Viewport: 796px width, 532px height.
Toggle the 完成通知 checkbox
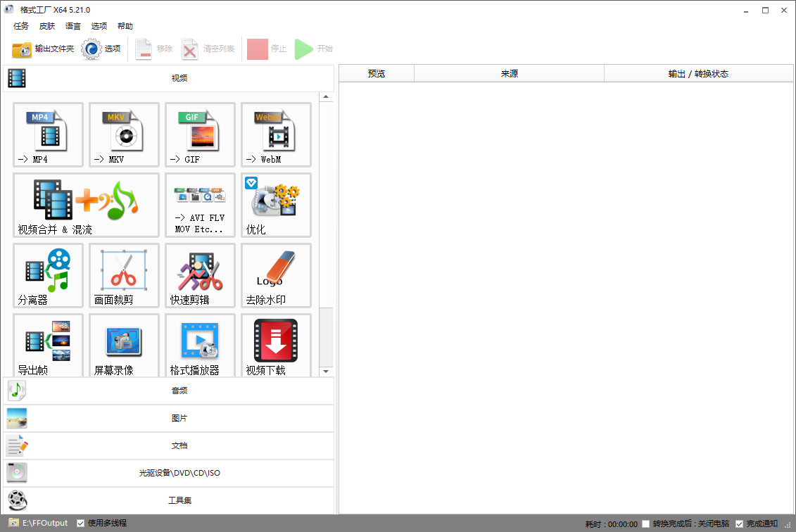point(739,524)
